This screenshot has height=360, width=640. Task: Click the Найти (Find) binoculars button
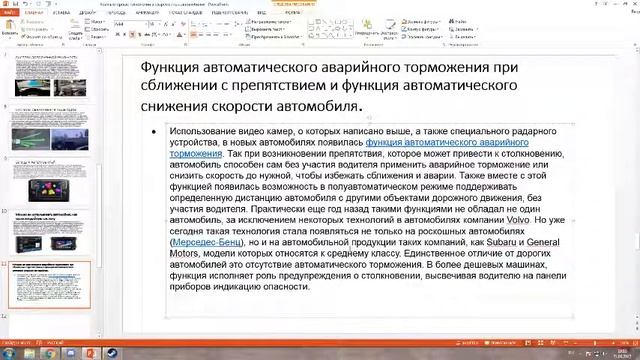click(x=458, y=21)
